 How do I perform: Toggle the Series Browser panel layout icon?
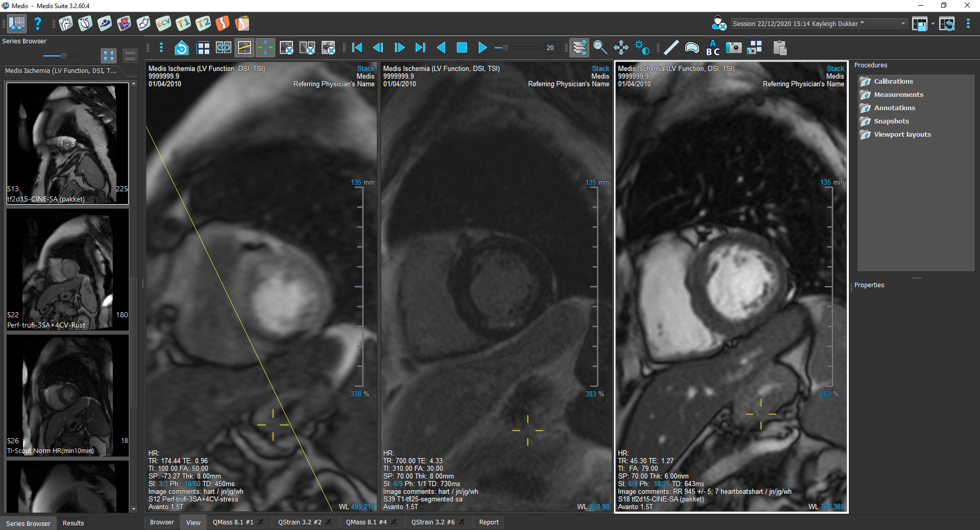coord(17,23)
